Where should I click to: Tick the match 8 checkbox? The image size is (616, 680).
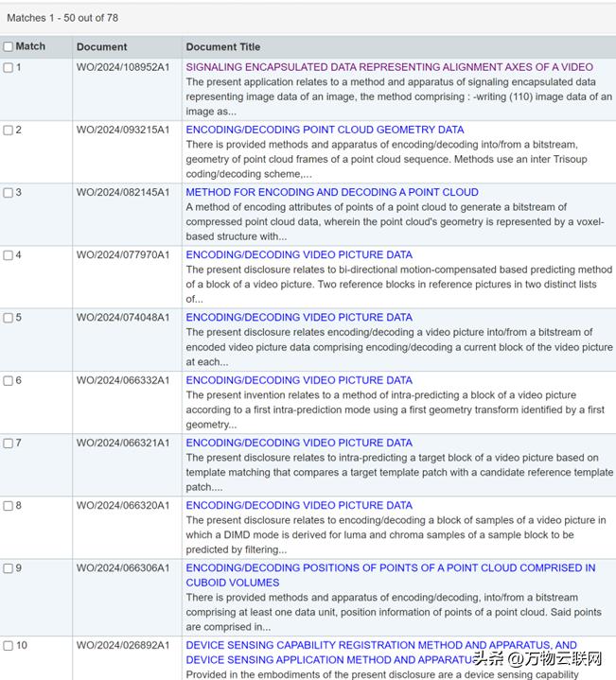[9, 506]
